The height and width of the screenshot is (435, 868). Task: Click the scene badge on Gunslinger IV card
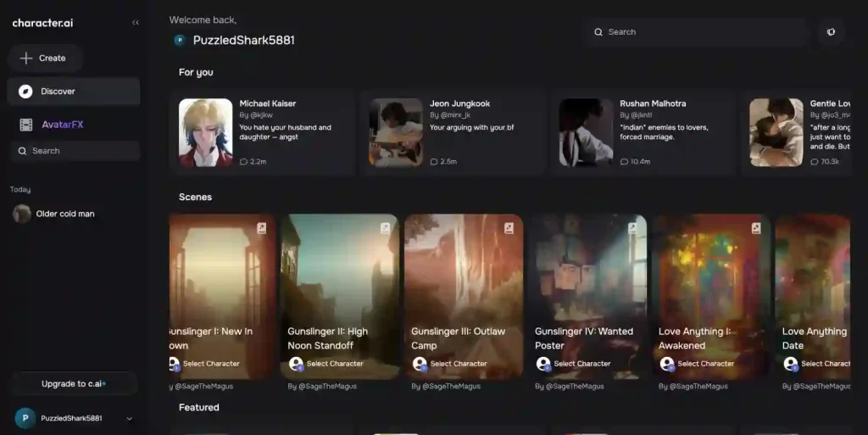pyautogui.click(x=632, y=228)
